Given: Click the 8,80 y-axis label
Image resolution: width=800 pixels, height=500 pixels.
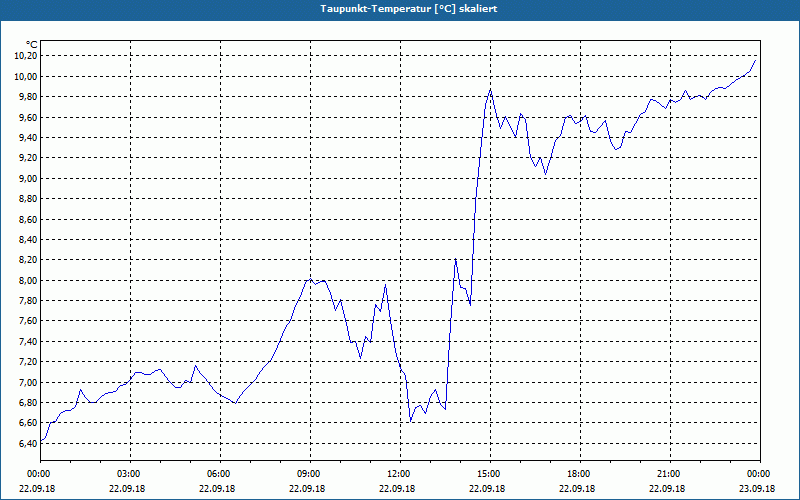Looking at the screenshot, I should [28, 198].
